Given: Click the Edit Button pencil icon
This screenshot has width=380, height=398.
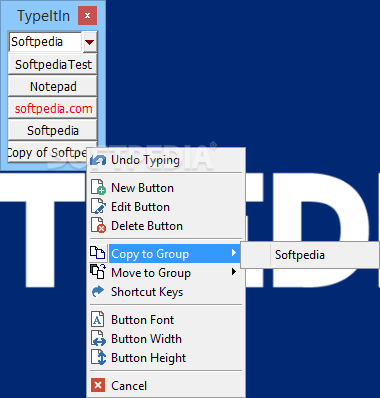Looking at the screenshot, I should [x=98, y=206].
